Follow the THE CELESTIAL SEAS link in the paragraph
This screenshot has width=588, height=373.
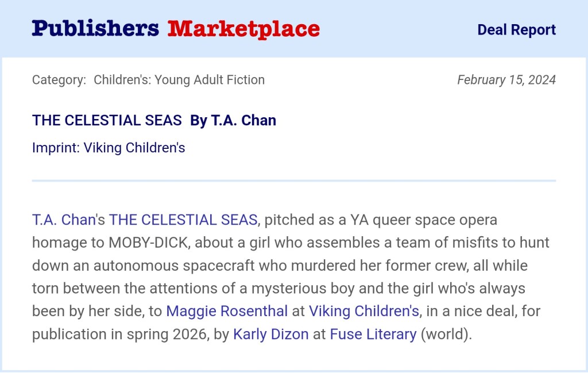point(183,220)
